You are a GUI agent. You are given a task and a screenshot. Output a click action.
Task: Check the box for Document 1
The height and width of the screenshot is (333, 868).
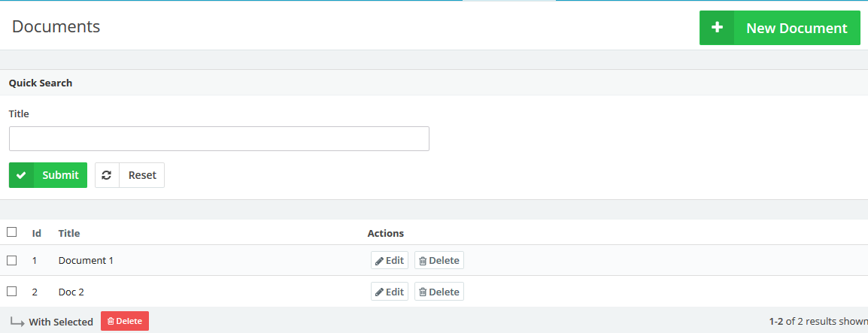12,260
